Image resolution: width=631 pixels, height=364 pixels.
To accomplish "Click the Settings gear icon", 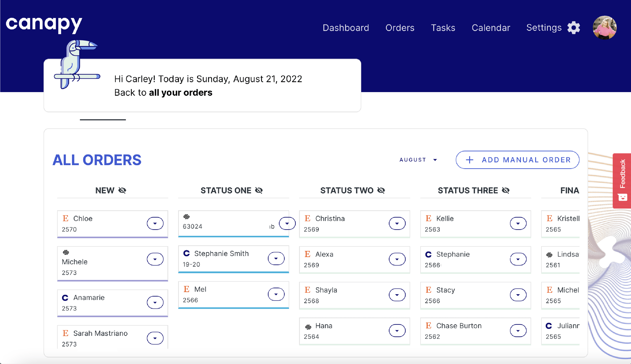I will (x=573, y=27).
